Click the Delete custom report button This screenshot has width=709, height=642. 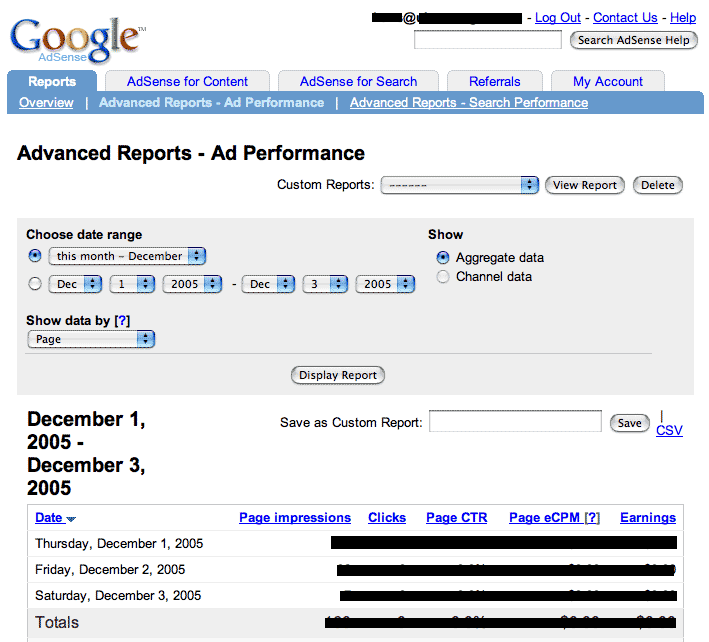pos(657,185)
